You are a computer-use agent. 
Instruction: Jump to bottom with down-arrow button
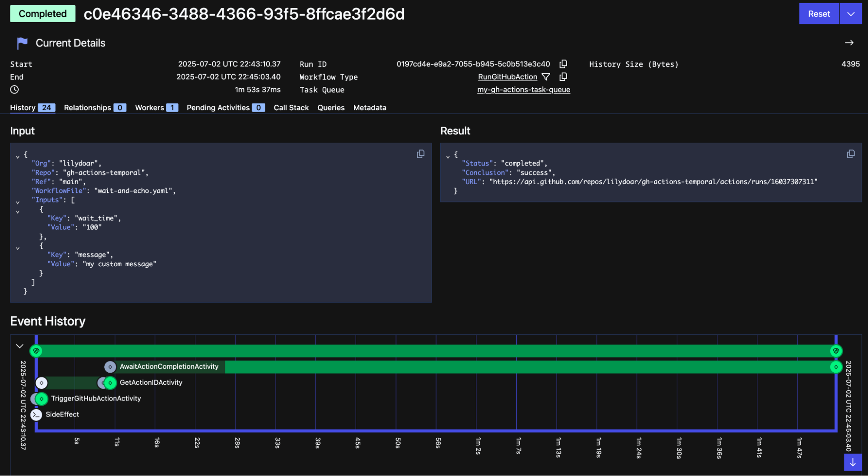click(x=852, y=462)
